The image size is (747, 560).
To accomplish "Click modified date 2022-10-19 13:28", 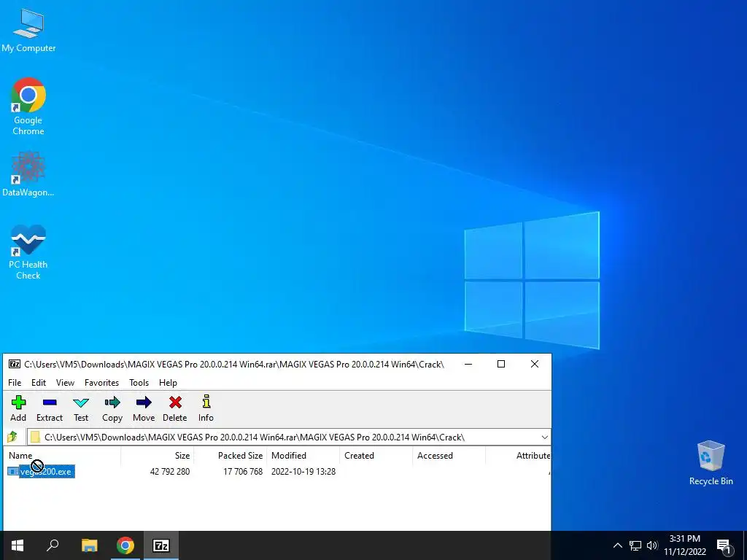I will point(303,472).
